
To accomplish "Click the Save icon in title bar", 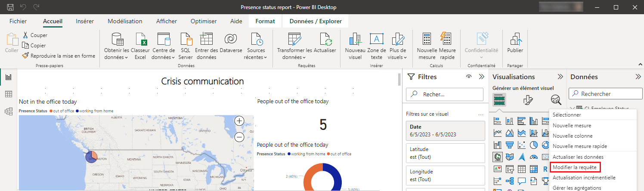I will pos(10,7).
